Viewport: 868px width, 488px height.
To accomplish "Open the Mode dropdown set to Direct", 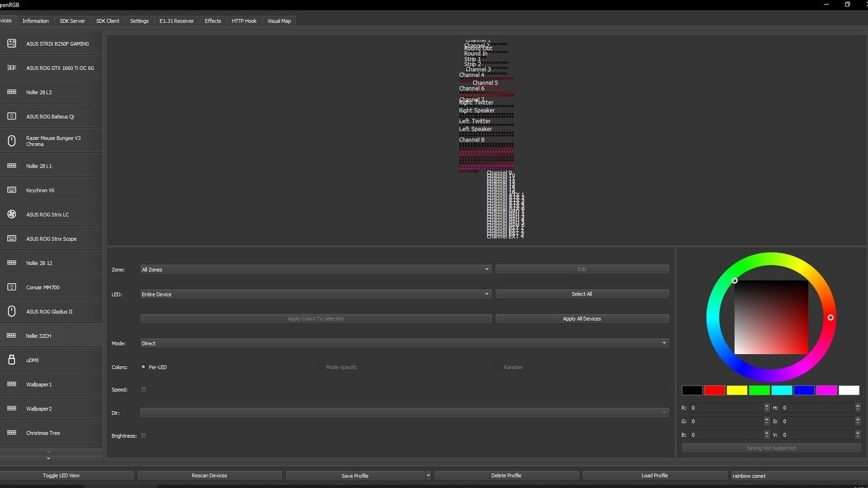I will coord(404,343).
